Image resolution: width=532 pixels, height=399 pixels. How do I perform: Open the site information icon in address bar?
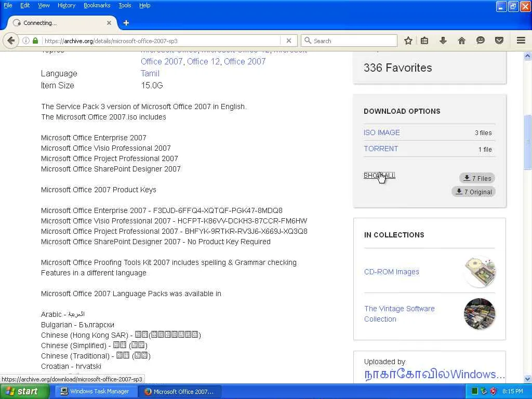click(x=26, y=41)
